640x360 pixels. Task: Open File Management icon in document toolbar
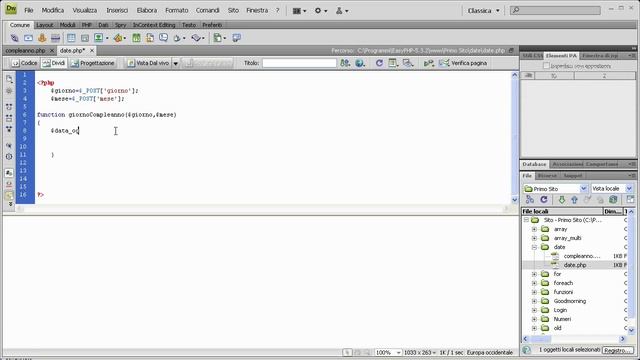[x=345, y=63]
